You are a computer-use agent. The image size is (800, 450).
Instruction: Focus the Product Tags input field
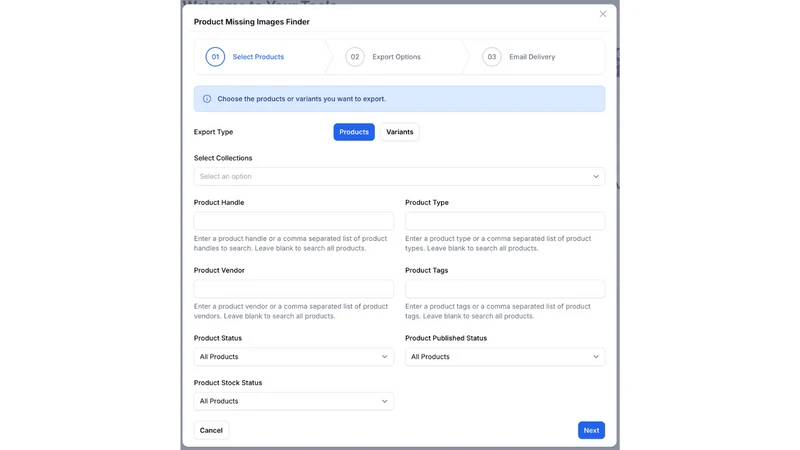tap(505, 289)
